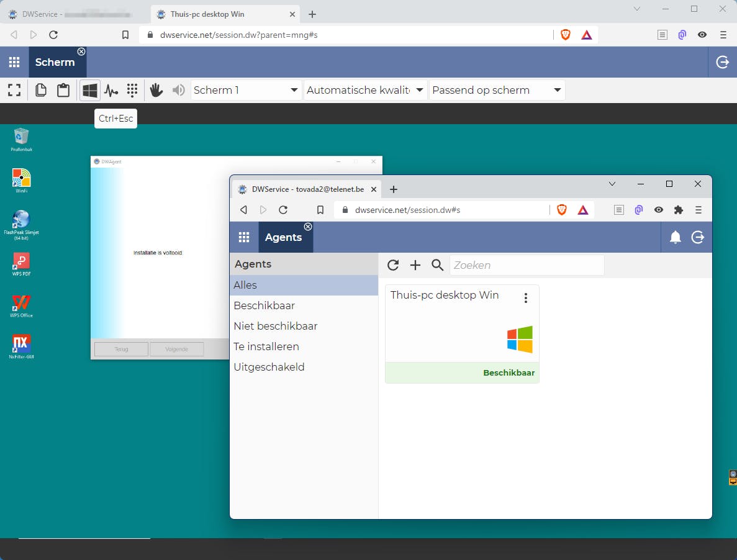Open the outer apps grid menu beside Scherm
The width and height of the screenshot is (737, 560).
[14, 62]
